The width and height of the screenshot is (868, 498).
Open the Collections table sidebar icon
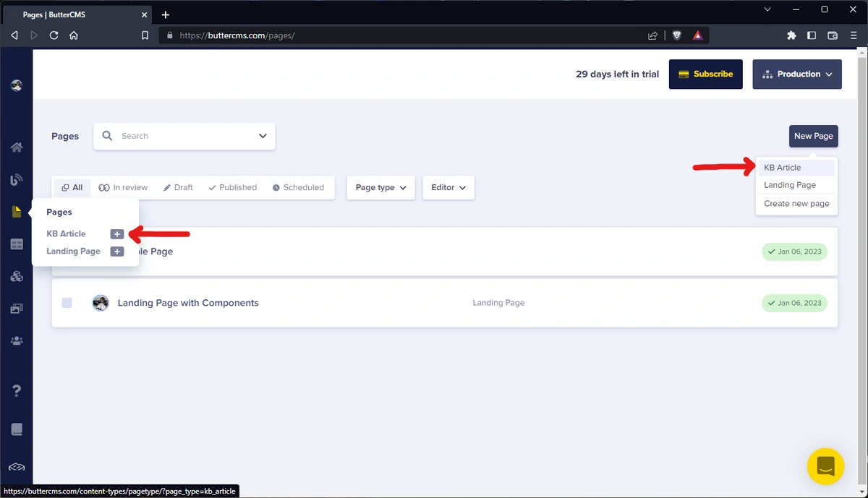click(x=17, y=244)
